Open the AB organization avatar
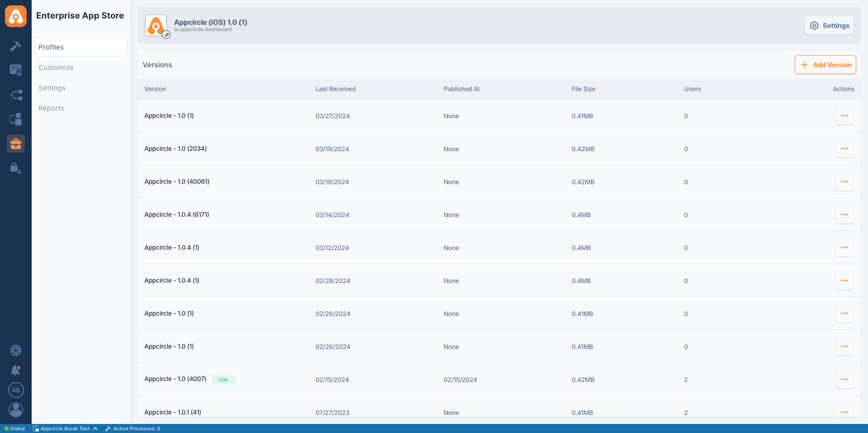This screenshot has height=433, width=868. tap(15, 390)
